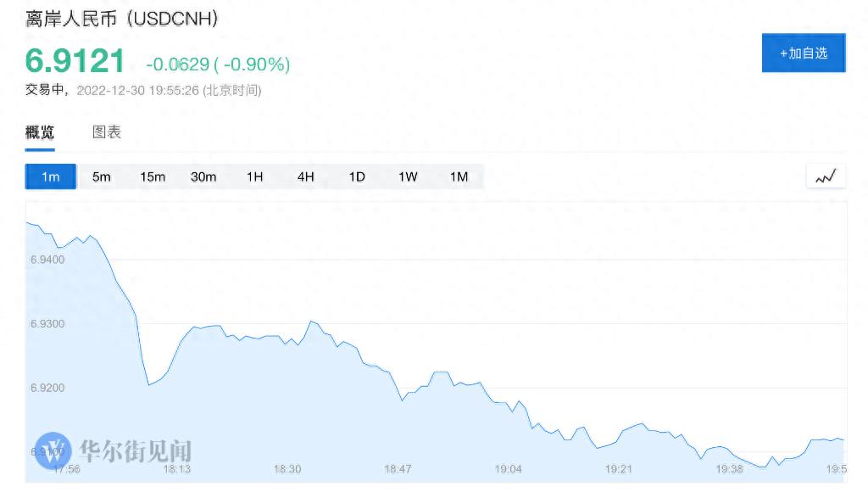Select the 1M monthly interval
Screen dimensions: 868x498
459,176
